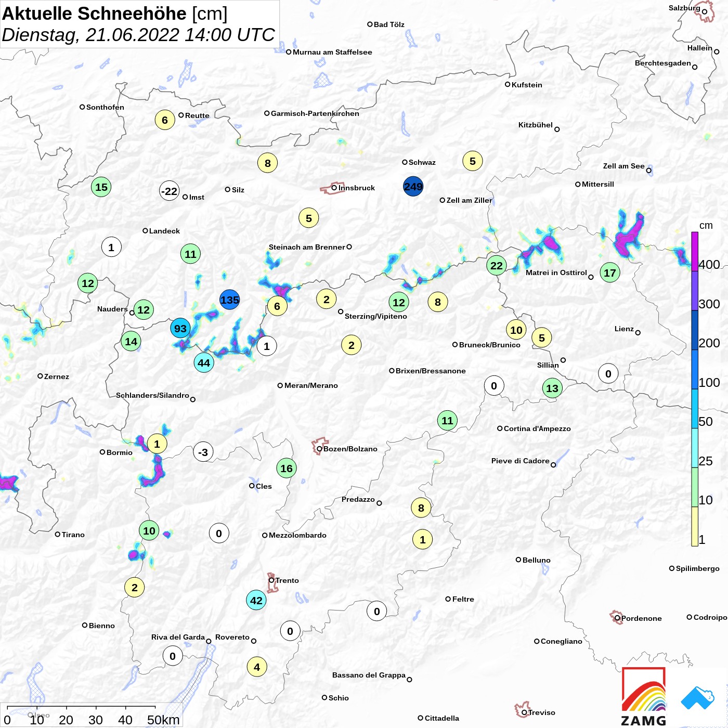Click the blue snowflake logo beside ZAMG
This screenshot has width=728, height=728.
(698, 698)
